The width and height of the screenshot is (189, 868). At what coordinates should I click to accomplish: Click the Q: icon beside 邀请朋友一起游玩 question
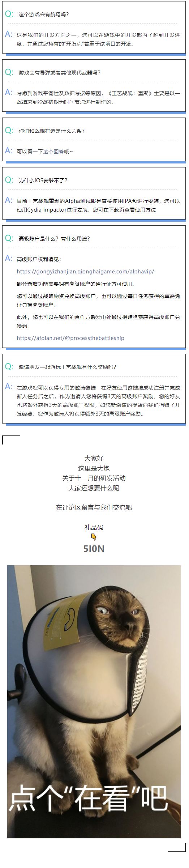pos(9,367)
